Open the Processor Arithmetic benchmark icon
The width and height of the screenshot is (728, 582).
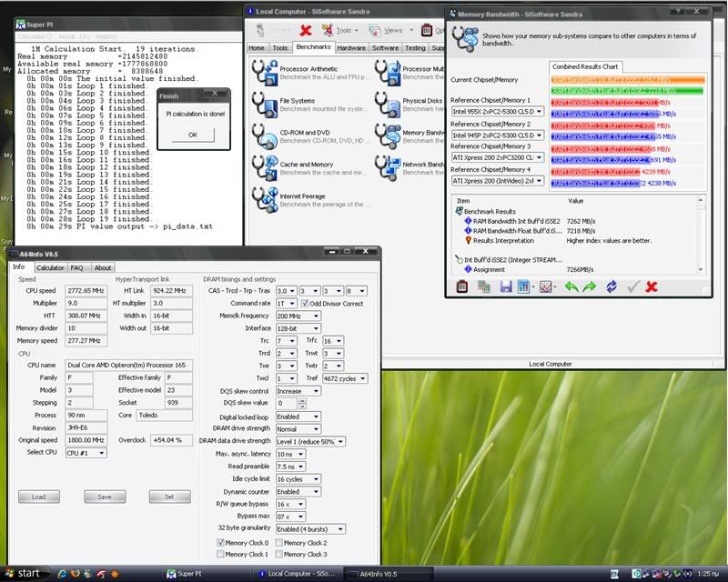pos(263,72)
